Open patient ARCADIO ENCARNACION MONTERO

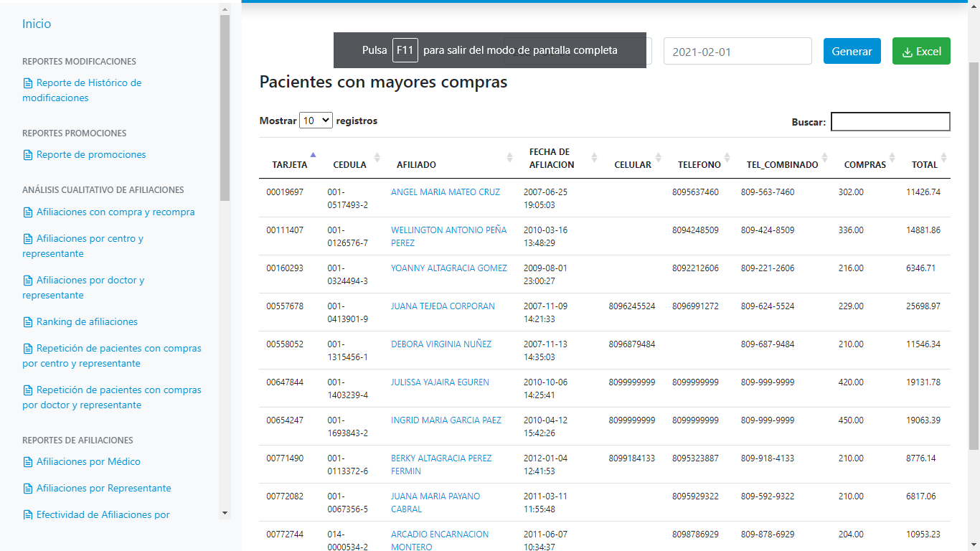[x=440, y=541]
